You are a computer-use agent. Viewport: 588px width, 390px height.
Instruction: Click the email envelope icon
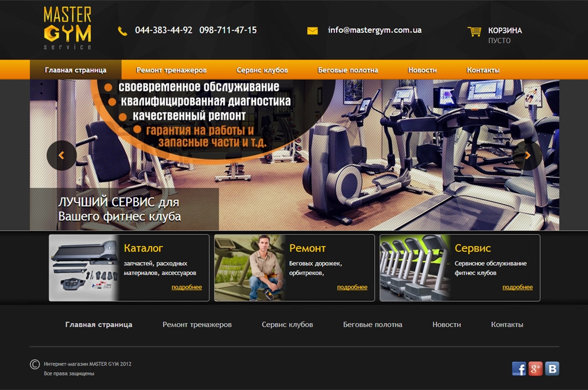tap(312, 31)
